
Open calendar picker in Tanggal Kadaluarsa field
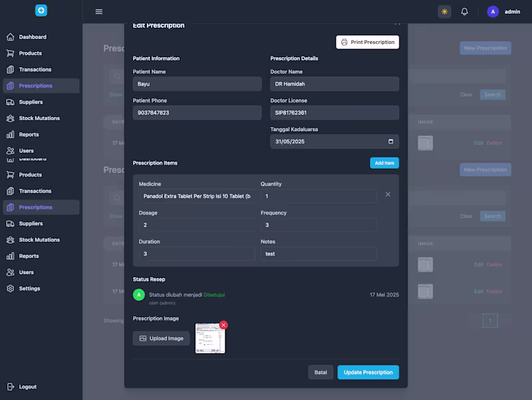[391, 142]
